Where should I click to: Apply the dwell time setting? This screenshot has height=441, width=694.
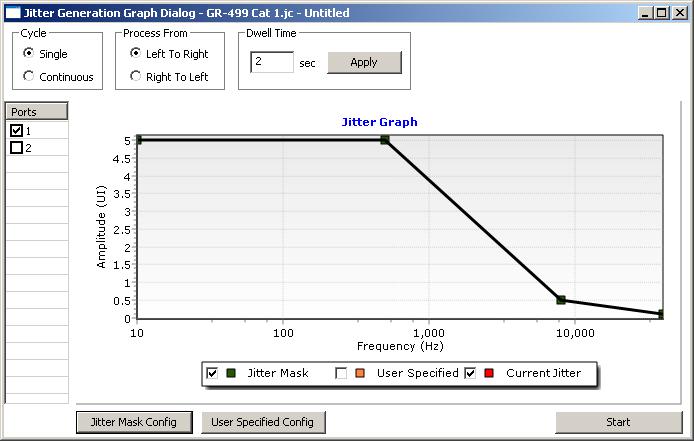364,62
